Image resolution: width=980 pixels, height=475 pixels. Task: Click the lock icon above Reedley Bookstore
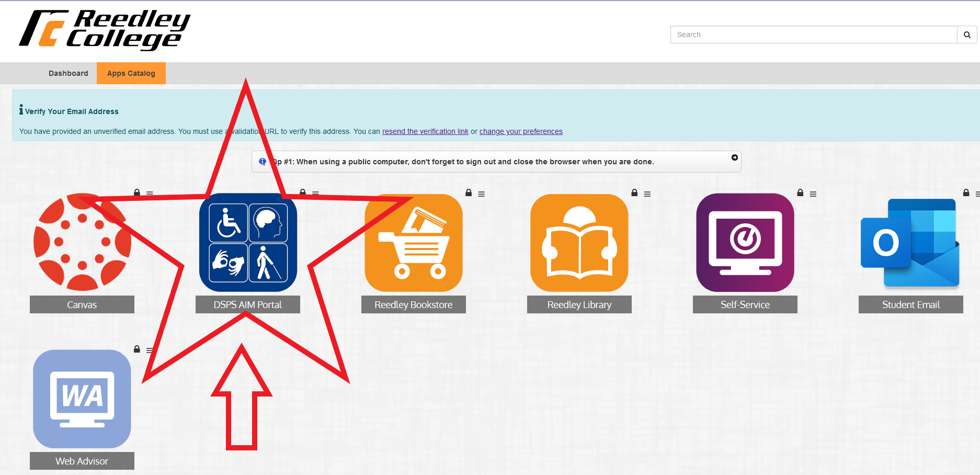(x=469, y=193)
